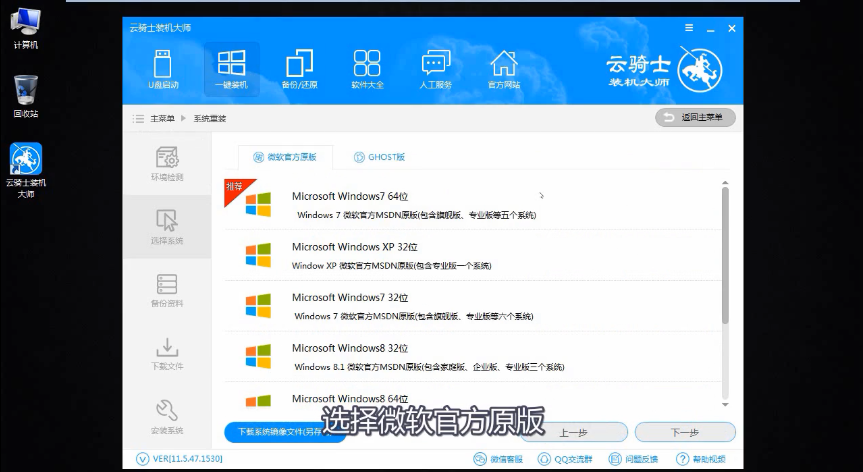This screenshot has height=472, width=863.
Task: Click 下载系统镜像文件 button
Action: [x=285, y=432]
